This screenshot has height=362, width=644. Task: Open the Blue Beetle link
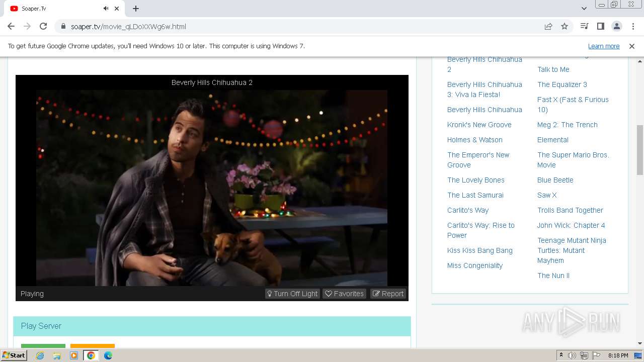click(555, 180)
